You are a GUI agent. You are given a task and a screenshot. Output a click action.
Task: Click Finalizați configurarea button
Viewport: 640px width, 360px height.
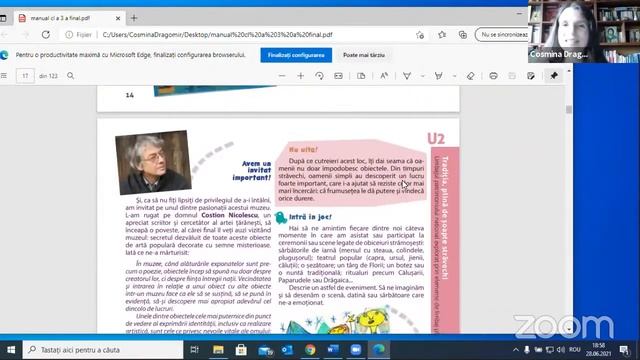pyautogui.click(x=296, y=55)
